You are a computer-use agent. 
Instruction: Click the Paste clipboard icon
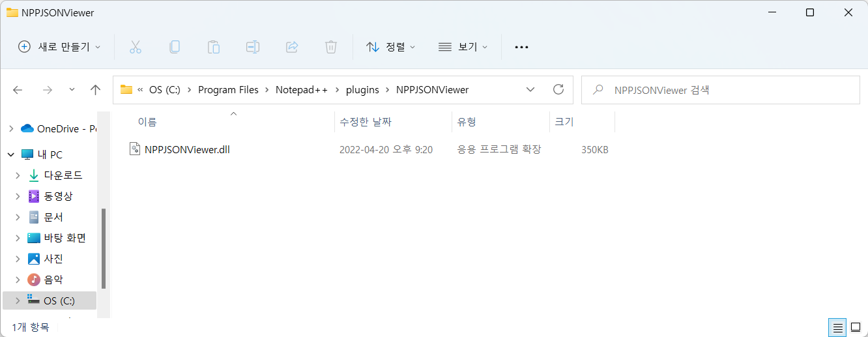tap(214, 47)
